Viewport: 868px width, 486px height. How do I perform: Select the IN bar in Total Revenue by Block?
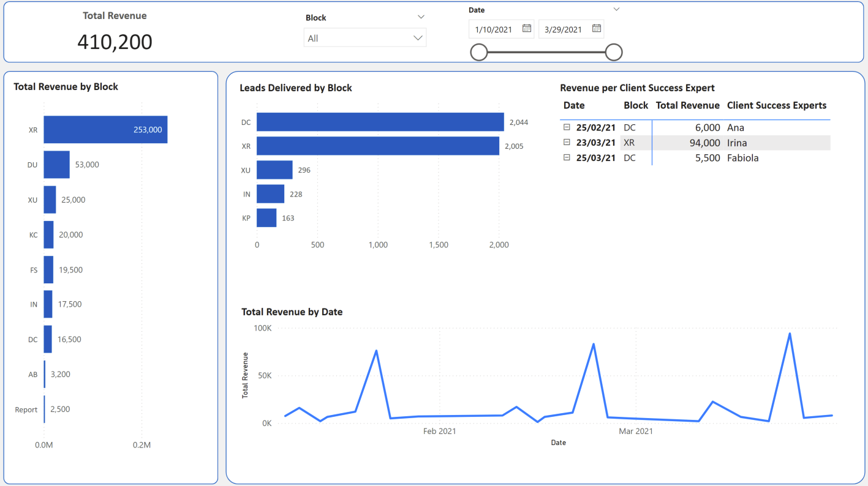[x=48, y=304]
